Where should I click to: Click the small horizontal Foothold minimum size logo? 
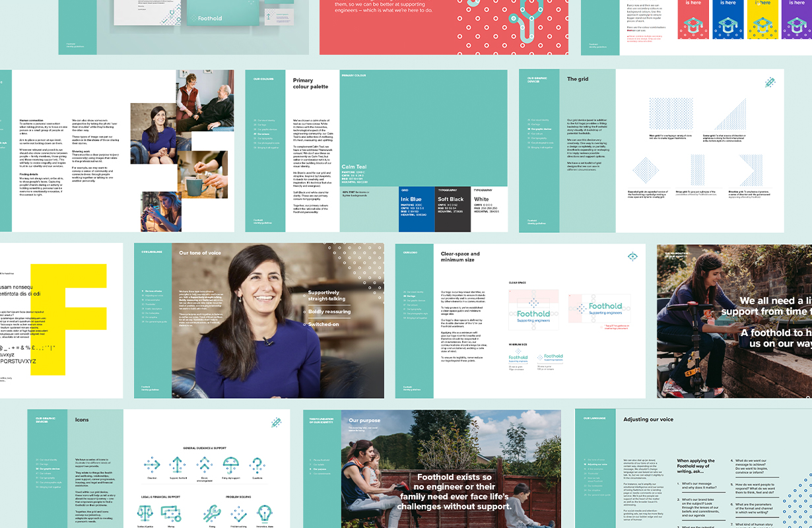[550, 358]
